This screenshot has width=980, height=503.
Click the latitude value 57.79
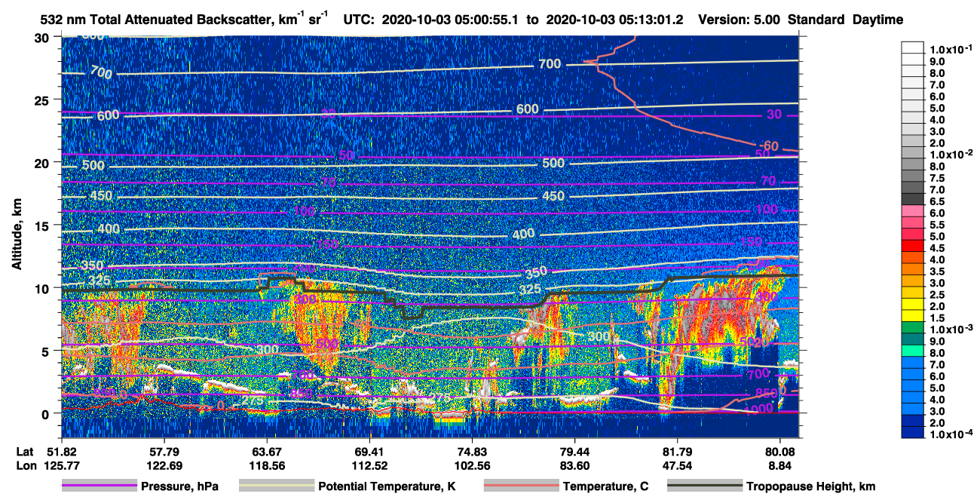[x=163, y=451]
